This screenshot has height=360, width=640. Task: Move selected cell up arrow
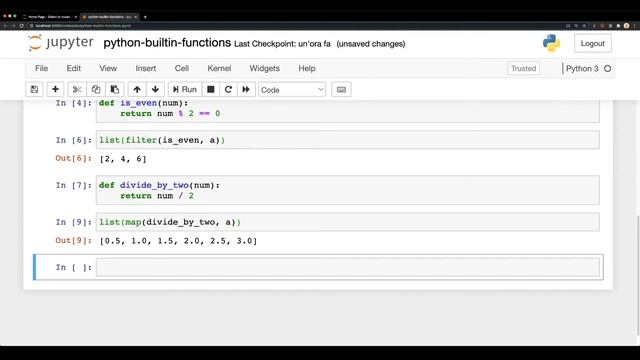click(x=137, y=89)
